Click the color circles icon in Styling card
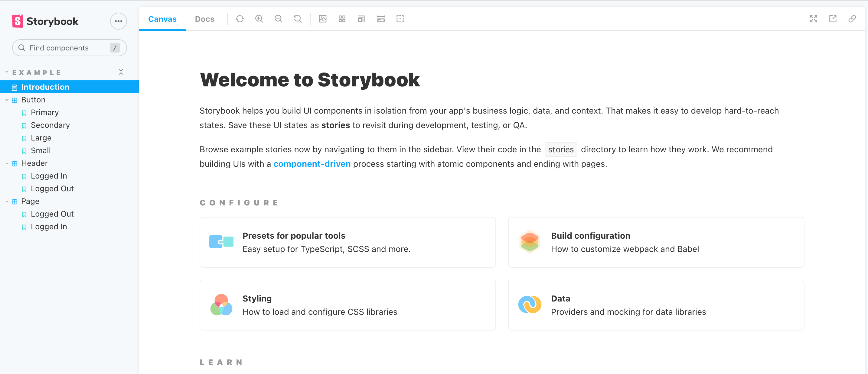The image size is (868, 374). tap(221, 305)
